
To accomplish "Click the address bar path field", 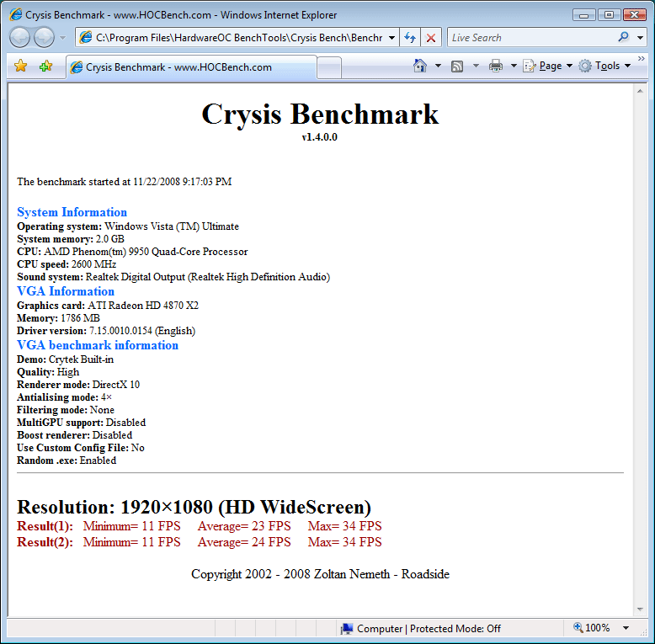I will (x=232, y=38).
